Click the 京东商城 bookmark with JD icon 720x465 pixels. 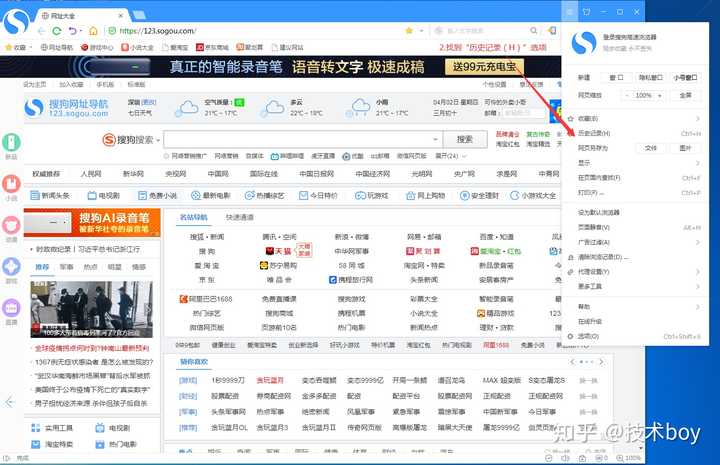point(212,47)
